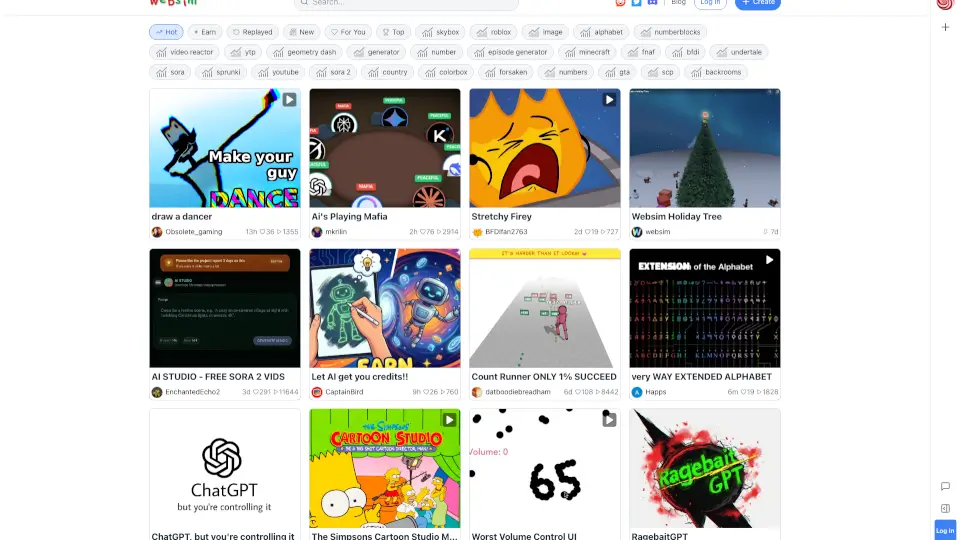Open the ChatGPT but you're controlling it thumbnail
Viewport: 960px width, 540px height.
(225, 468)
